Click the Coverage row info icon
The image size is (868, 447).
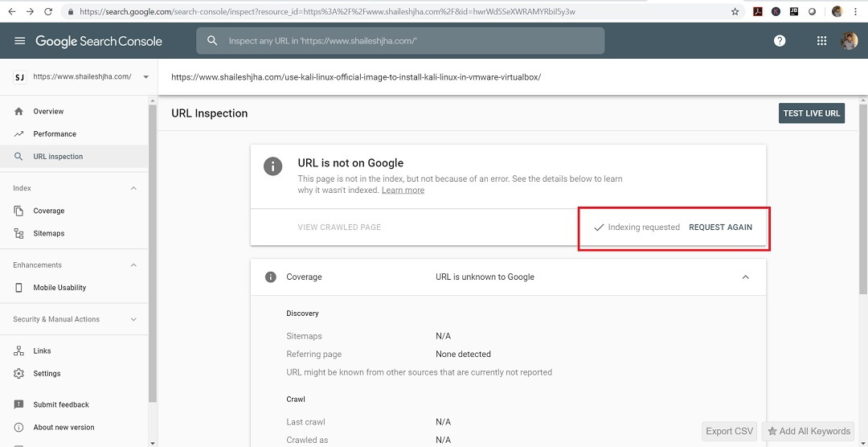pyautogui.click(x=271, y=277)
